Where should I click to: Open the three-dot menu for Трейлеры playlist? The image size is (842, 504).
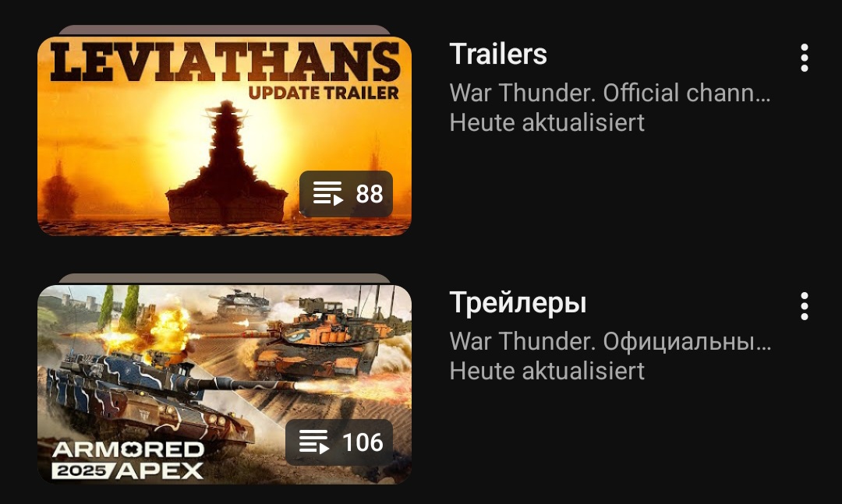point(804,306)
